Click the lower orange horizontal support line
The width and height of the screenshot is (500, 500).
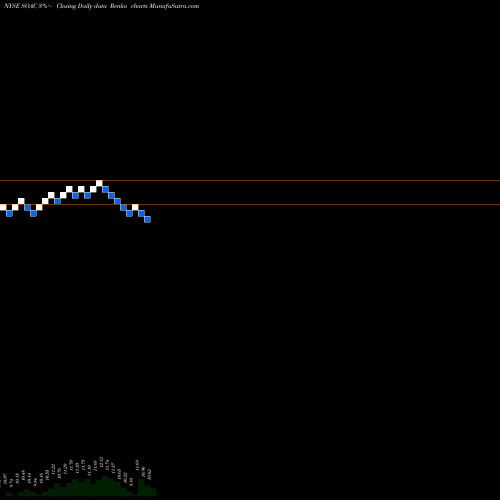[250, 204]
